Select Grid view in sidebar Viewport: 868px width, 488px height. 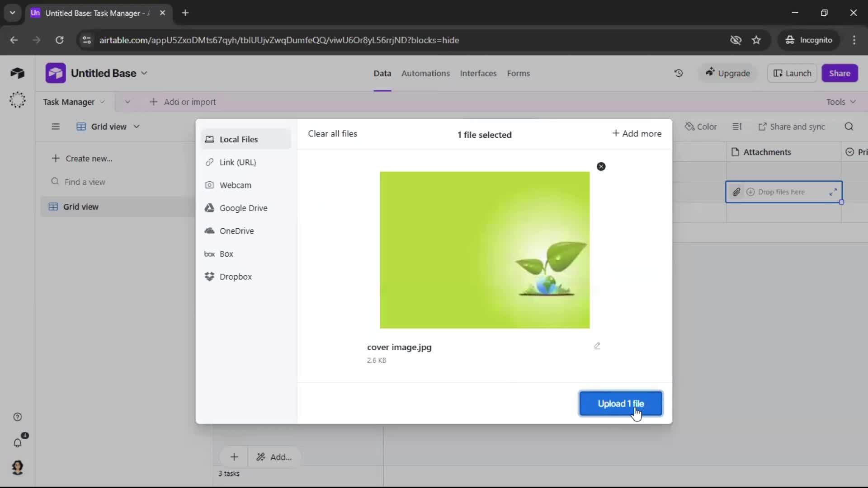point(118,206)
